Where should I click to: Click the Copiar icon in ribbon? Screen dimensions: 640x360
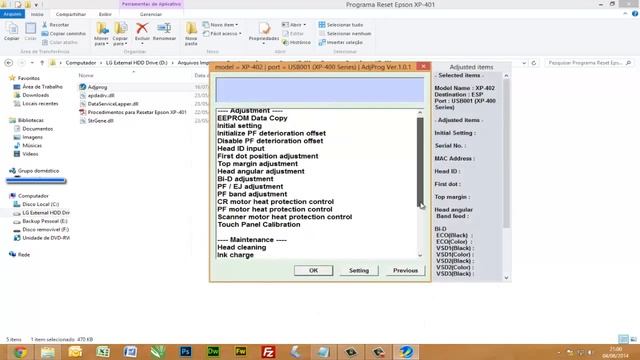(x=11, y=31)
